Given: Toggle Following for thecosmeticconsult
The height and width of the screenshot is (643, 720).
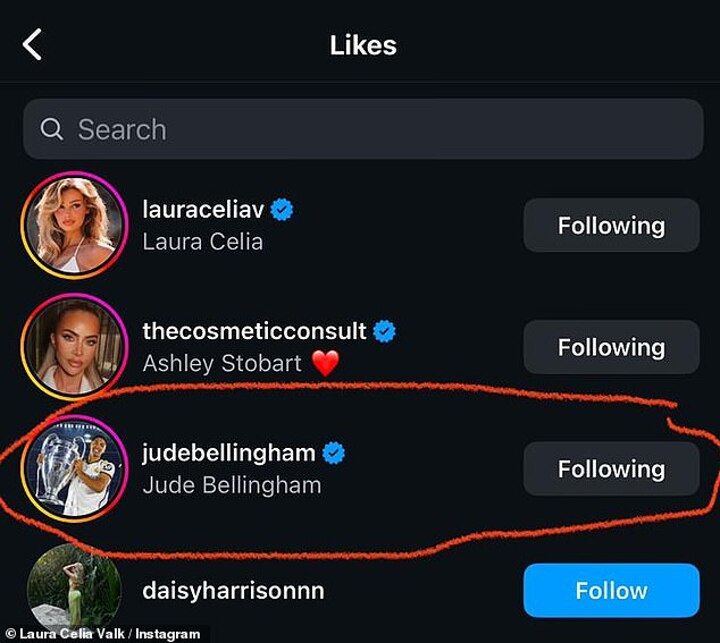Looking at the screenshot, I should [611, 347].
